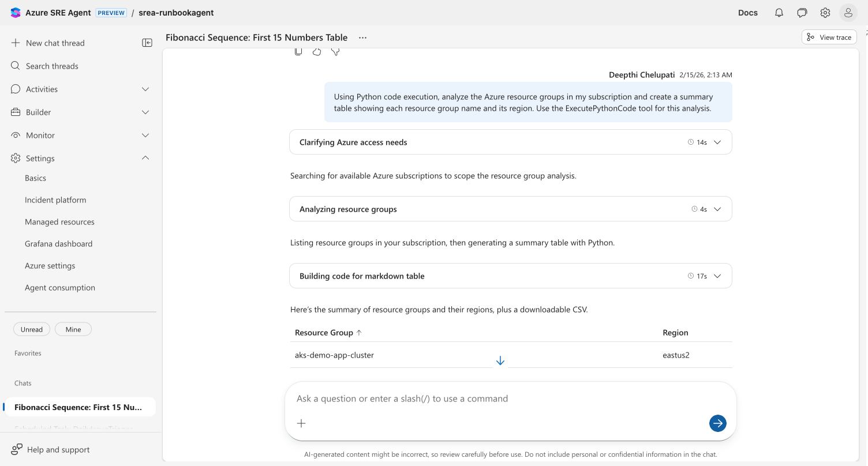Click the eastus2 region cell
The width and height of the screenshot is (868, 466).
676,355
